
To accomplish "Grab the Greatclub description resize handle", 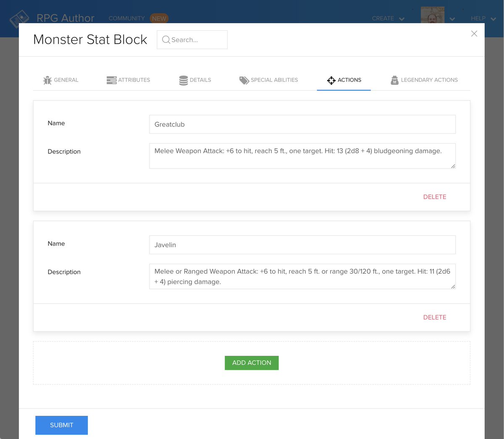I will [453, 166].
